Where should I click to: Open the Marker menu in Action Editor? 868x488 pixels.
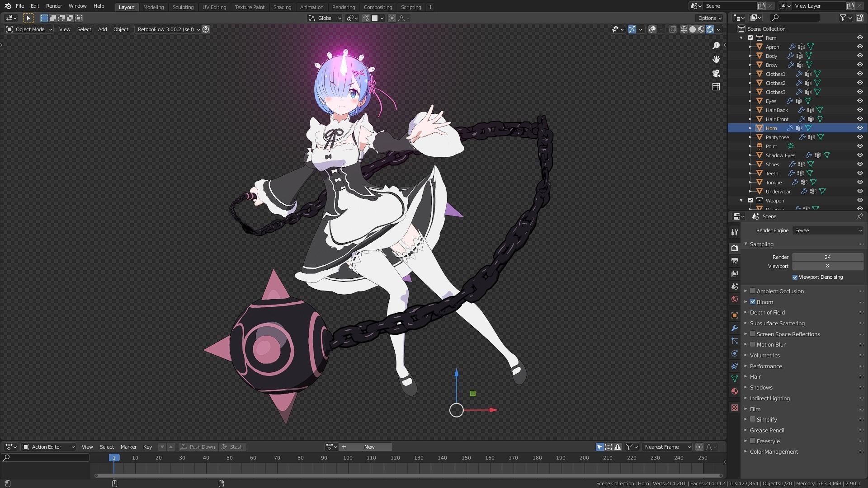coord(128,447)
